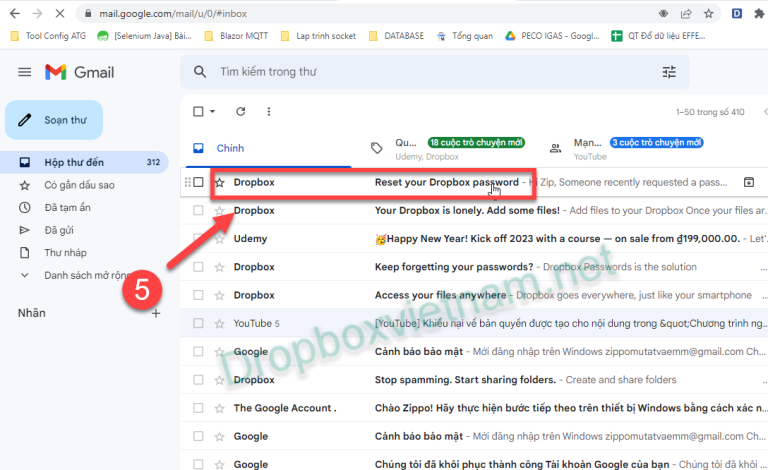Screen dimensions: 768x470
Task: Bookmark this page with star icon
Action: (x=709, y=14)
